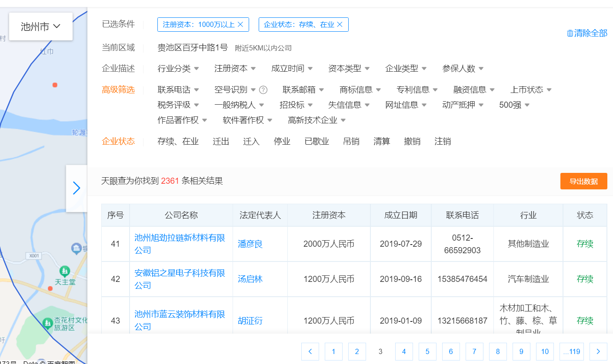Image resolution: width=613 pixels, height=364 pixels.
Task: Select the 迁入 status option
Action: tap(251, 141)
